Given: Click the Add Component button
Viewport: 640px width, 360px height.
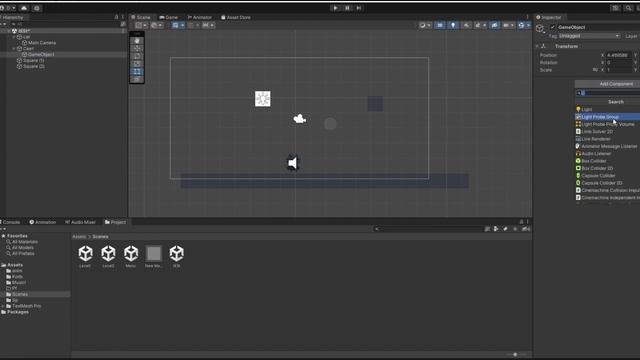Looking at the screenshot, I should (607, 84).
